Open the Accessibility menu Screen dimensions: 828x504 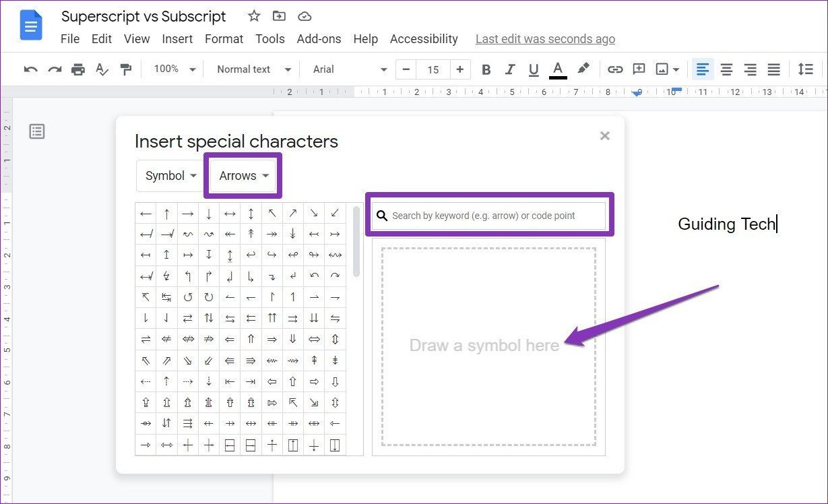(424, 39)
